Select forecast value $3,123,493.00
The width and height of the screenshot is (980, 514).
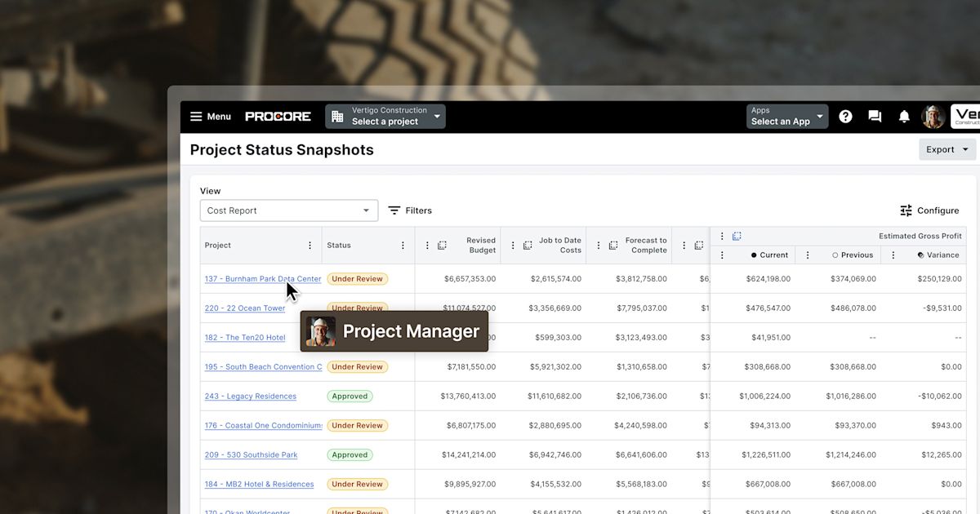[x=641, y=338]
